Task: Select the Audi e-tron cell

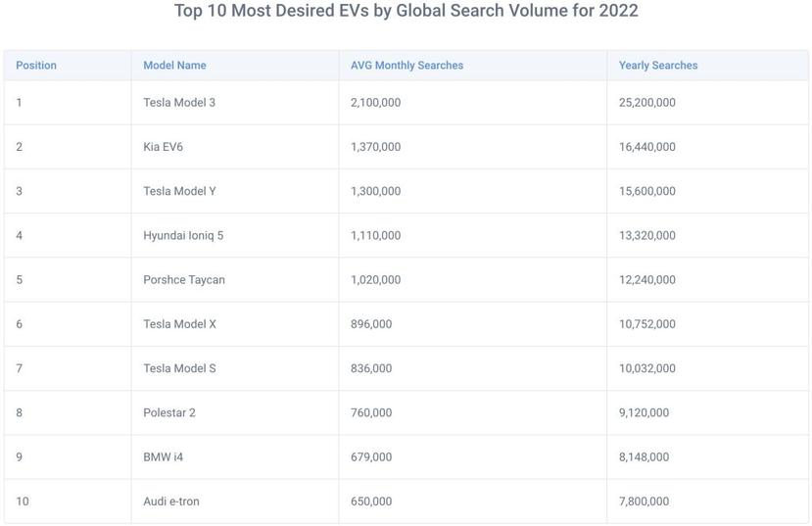Action: [x=171, y=502]
